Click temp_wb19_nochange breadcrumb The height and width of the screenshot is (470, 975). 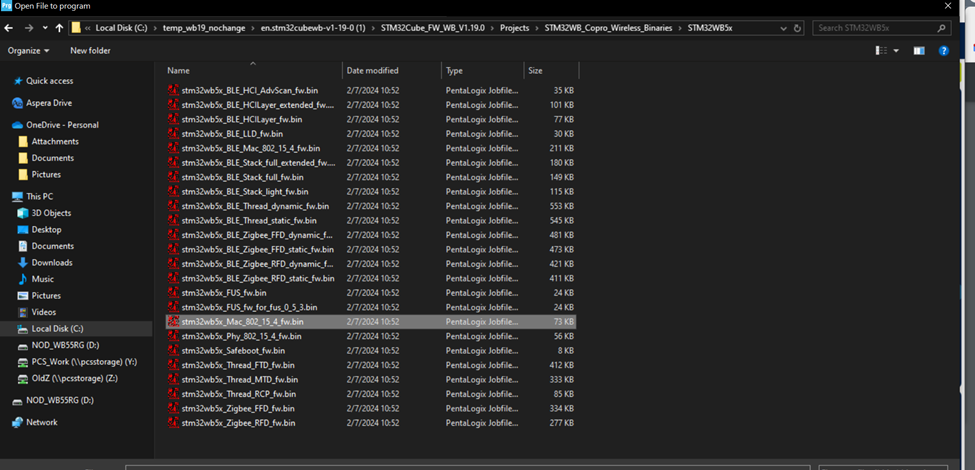click(x=204, y=28)
